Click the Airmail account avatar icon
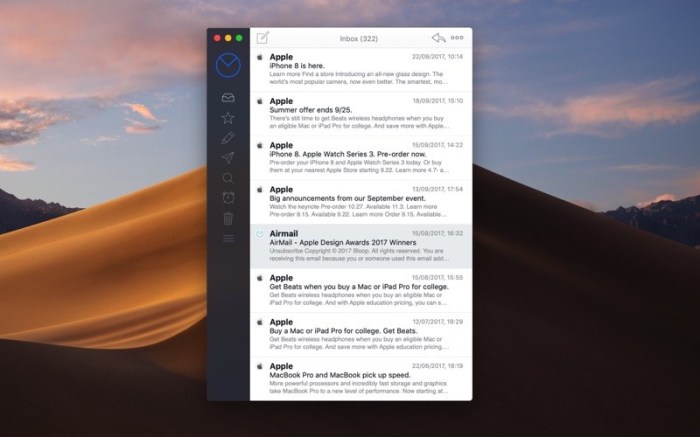The image size is (700, 437). coord(228,65)
